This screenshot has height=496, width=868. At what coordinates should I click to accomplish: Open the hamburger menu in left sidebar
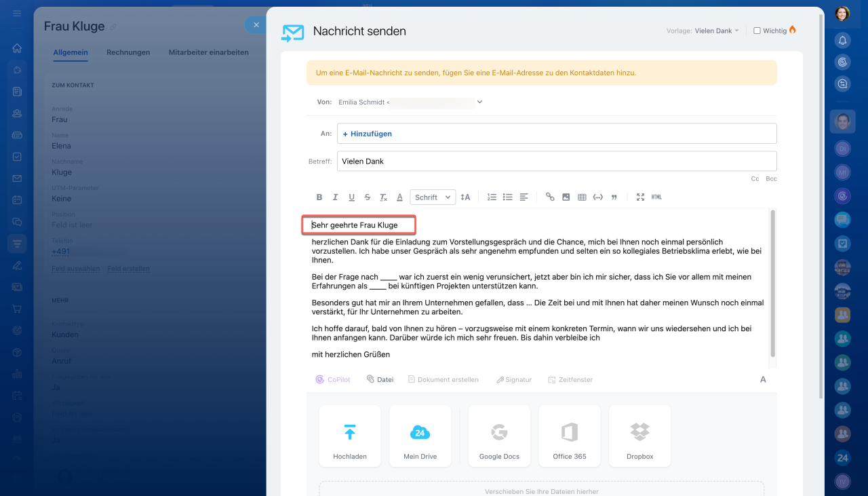point(17,14)
